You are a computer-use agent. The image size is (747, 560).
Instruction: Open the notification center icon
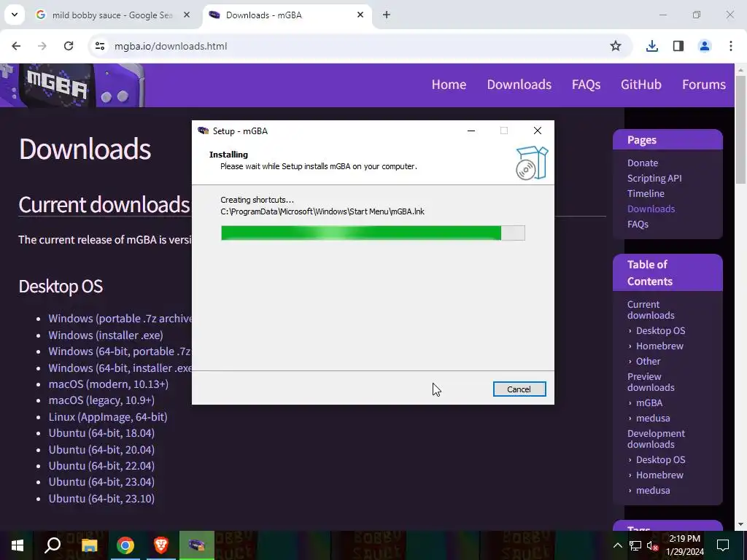click(x=723, y=545)
